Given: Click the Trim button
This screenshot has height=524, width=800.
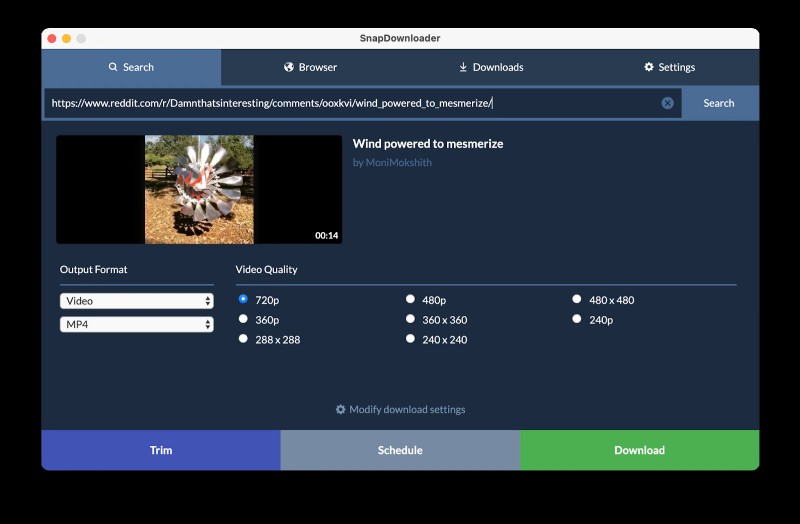Looking at the screenshot, I should 161,450.
